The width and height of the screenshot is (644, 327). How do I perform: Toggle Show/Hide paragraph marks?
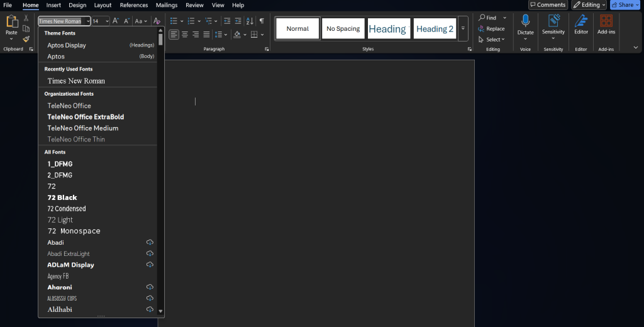(x=262, y=21)
